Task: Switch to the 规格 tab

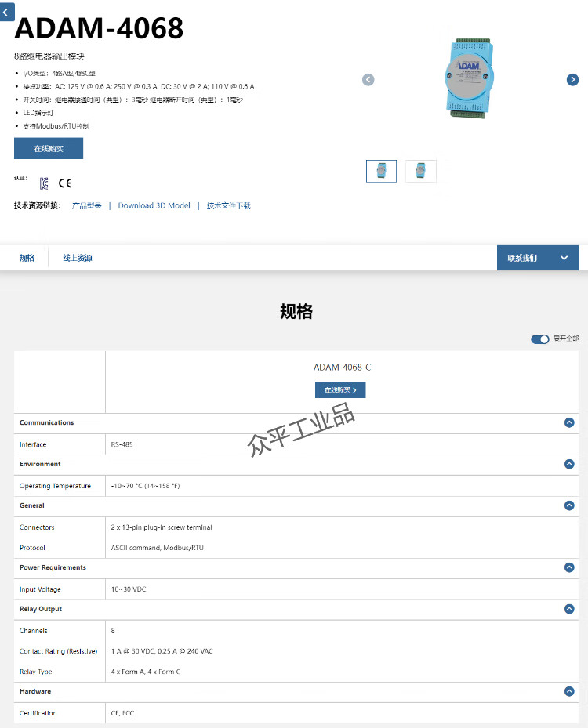Action: coord(27,258)
